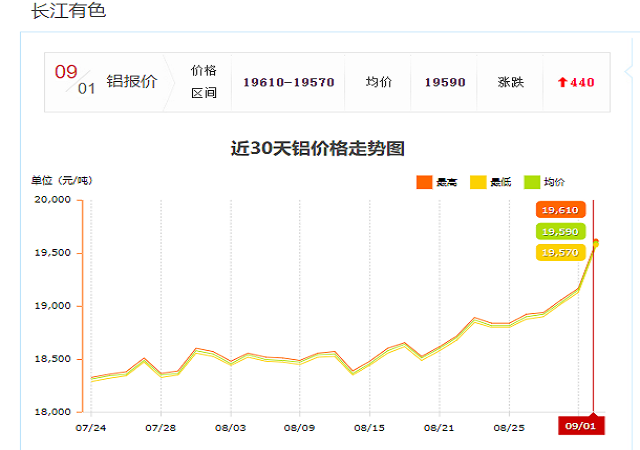The height and width of the screenshot is (450, 640).
Task: Pick the 08/15 date on the x-axis
Action: click(369, 427)
